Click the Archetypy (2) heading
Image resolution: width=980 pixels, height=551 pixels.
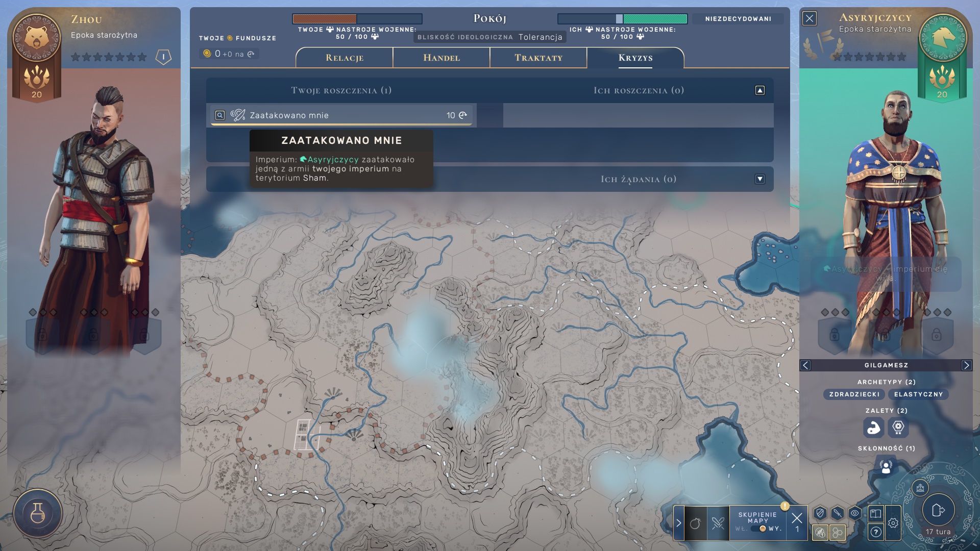tap(886, 382)
